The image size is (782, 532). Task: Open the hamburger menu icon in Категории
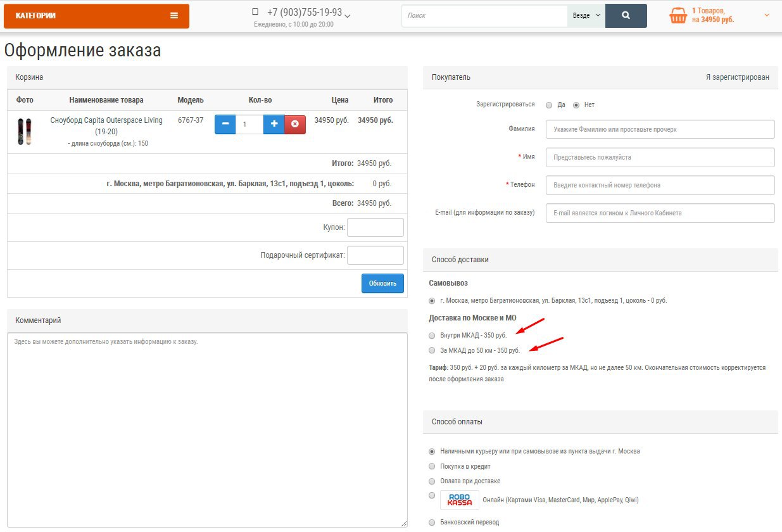pos(174,16)
